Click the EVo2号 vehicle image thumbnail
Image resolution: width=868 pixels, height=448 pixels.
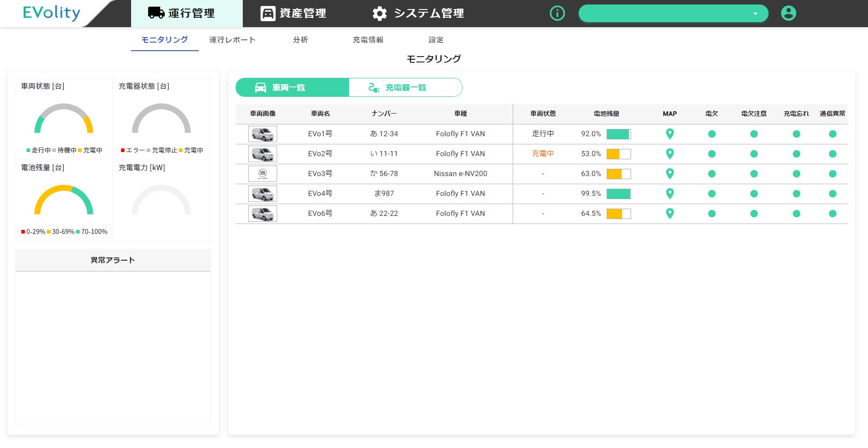[263, 154]
